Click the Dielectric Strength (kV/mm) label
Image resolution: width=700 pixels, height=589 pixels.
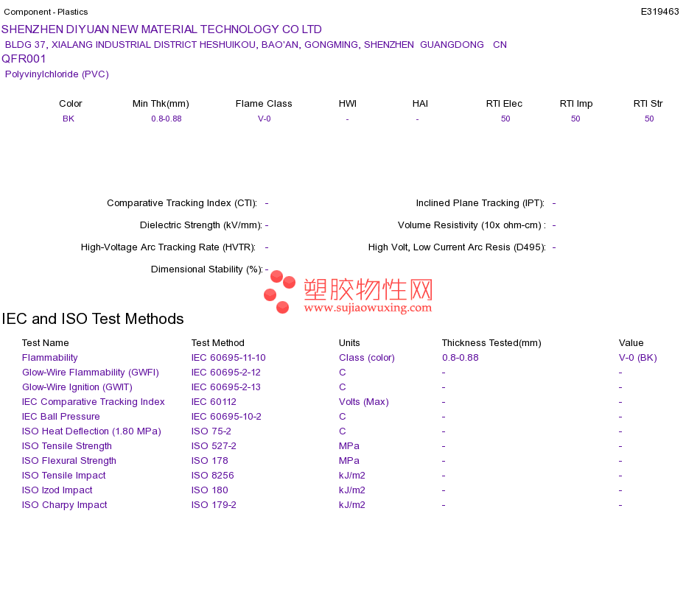201,225
